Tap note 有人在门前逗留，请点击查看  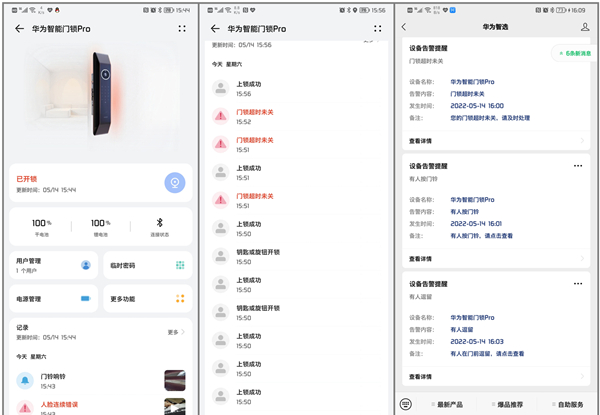(x=487, y=353)
